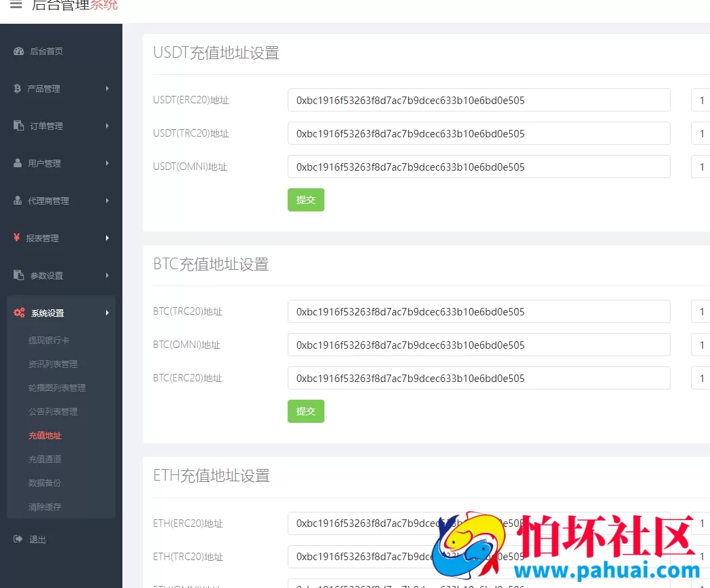Focus the USDT(ERC20)地址 input field
This screenshot has width=710, height=588.
[479, 100]
